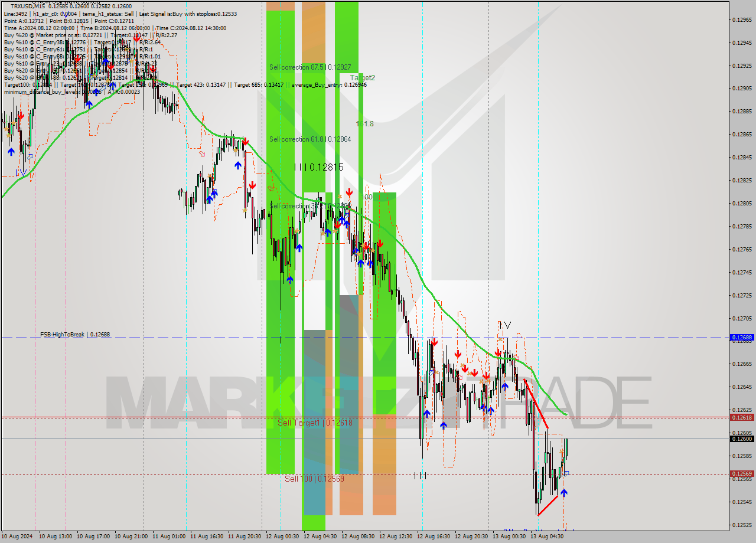The image size is (756, 543).
Task: Click the 0.12585 price axis label
Action: point(742,456)
